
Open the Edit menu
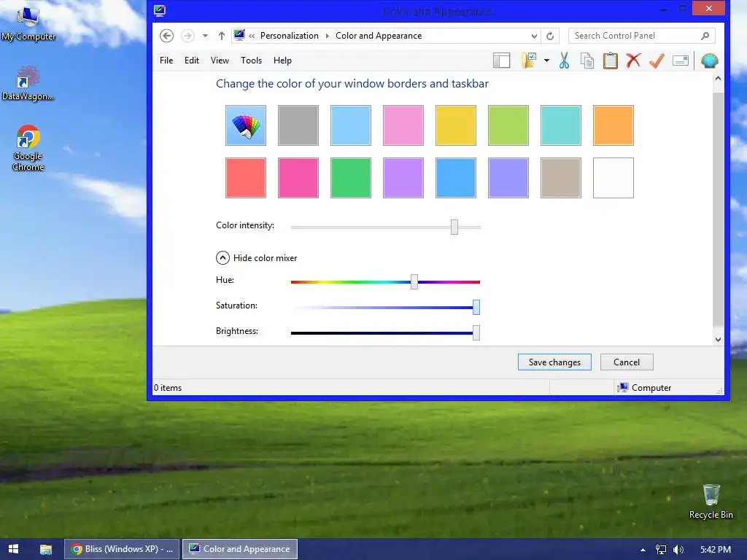(x=192, y=61)
